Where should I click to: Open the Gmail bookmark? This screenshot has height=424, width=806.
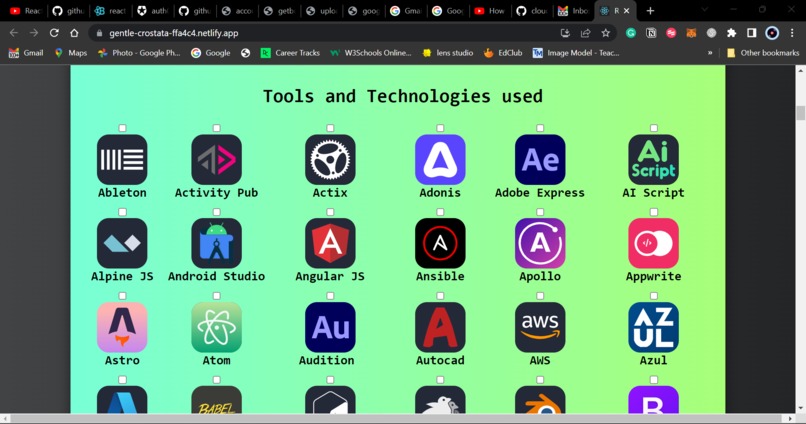(26, 52)
